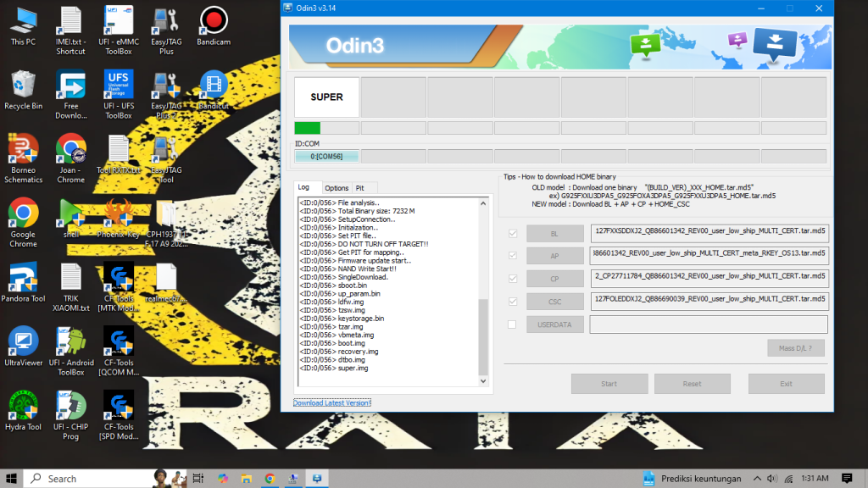This screenshot has height=488, width=868.
Task: Open the Bandicam desktop icon
Action: [214, 20]
